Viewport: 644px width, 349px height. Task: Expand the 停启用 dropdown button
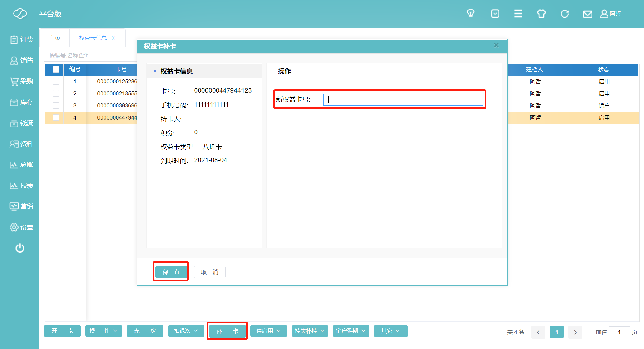(x=268, y=331)
